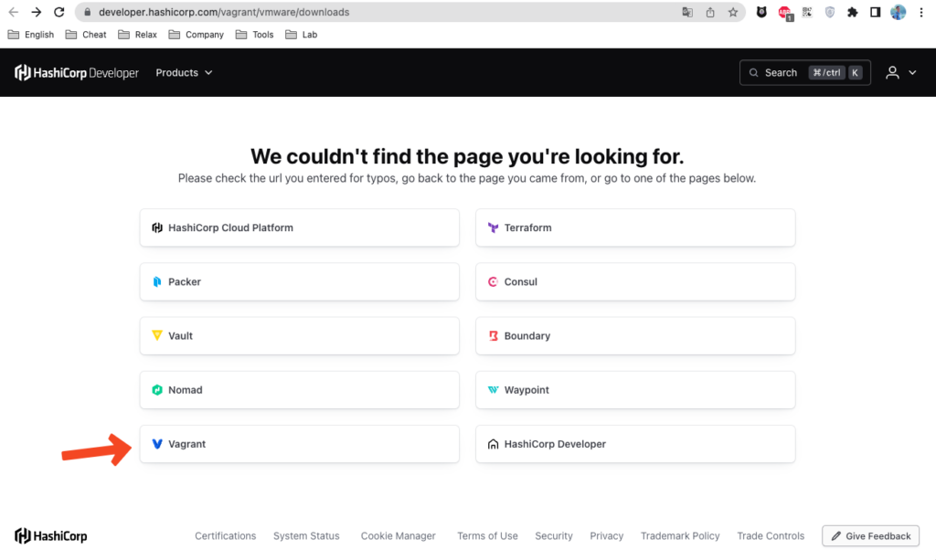The image size is (936, 560).
Task: Click the Cookie Manager footer link
Action: click(x=399, y=535)
